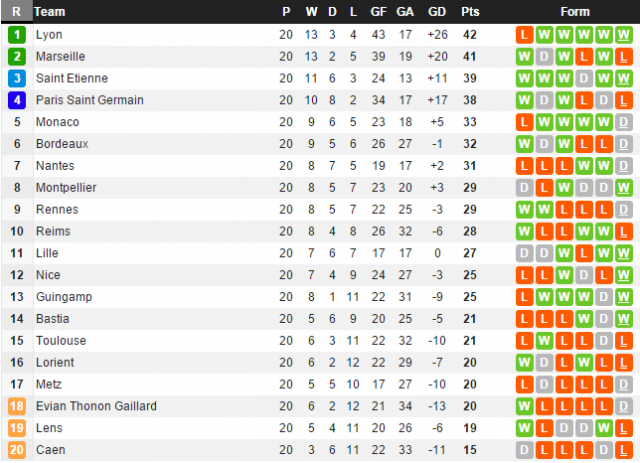Click the Lens rank 19 badge
This screenshot has height=463, width=640.
point(17,428)
